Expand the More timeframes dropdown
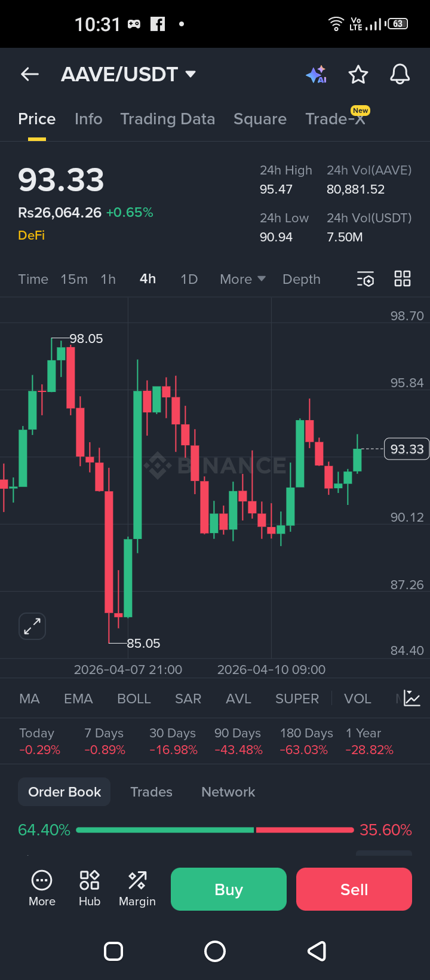This screenshot has height=980, width=430. [242, 279]
